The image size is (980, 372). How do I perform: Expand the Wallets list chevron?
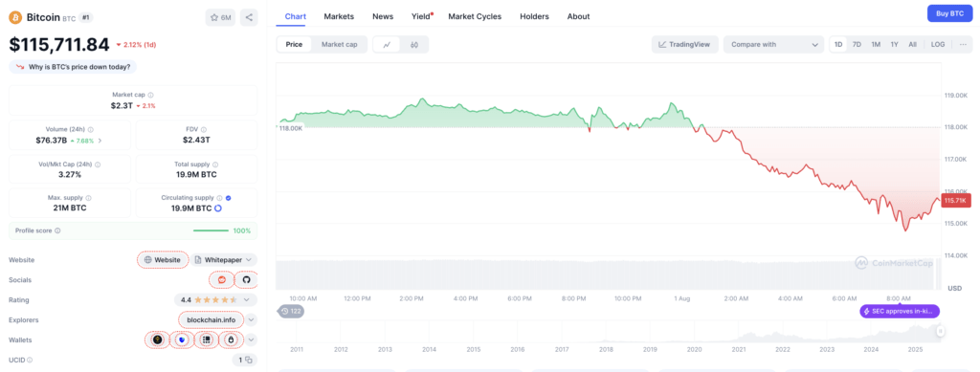point(251,339)
